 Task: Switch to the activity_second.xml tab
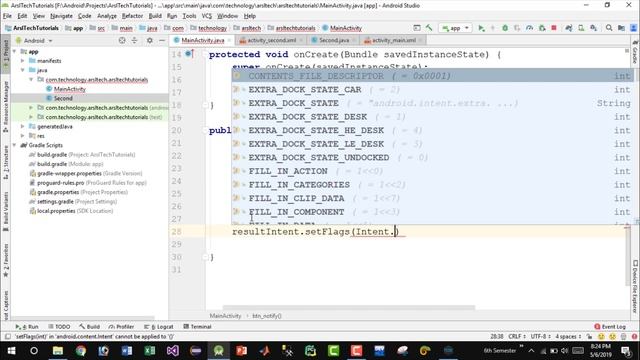click(271, 40)
